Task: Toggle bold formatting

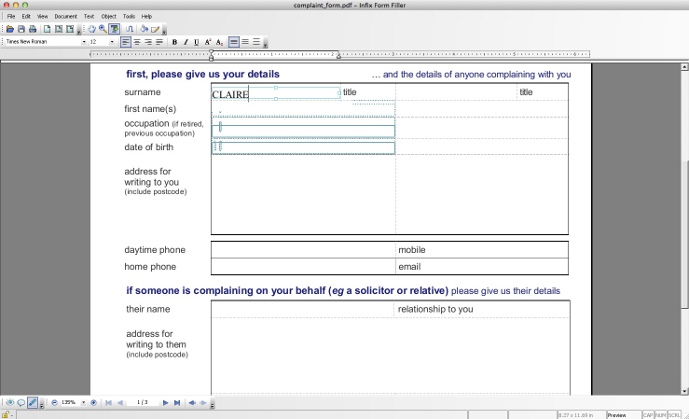Action: [174, 42]
